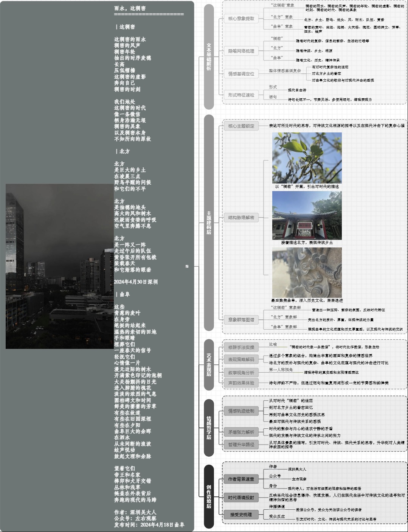Select the 隐喻网络梳理 node
The width and height of the screenshot is (408, 532).
(x=241, y=51)
